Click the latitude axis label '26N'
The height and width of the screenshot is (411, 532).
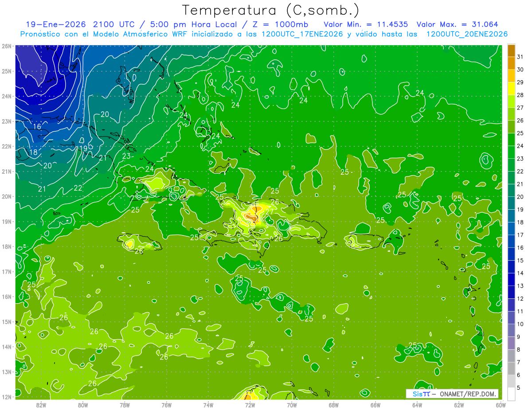6,46
